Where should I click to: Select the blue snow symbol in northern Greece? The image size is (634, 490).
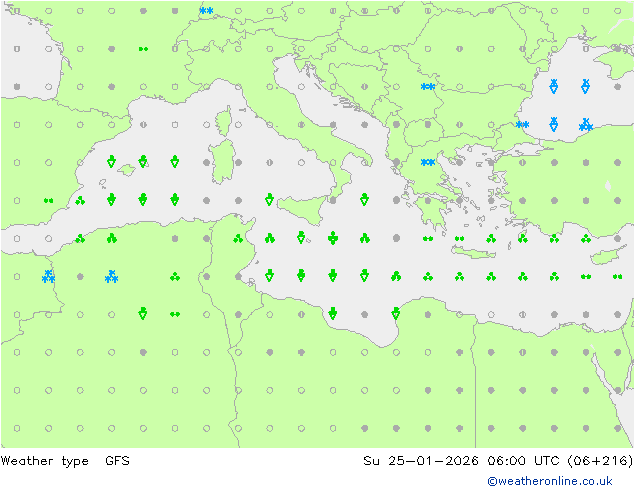coord(428,162)
